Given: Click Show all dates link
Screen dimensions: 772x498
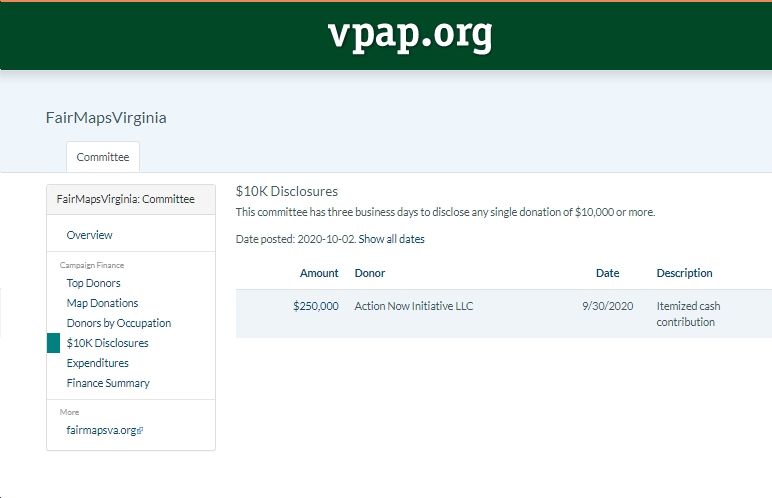Looking at the screenshot, I should (x=391, y=239).
